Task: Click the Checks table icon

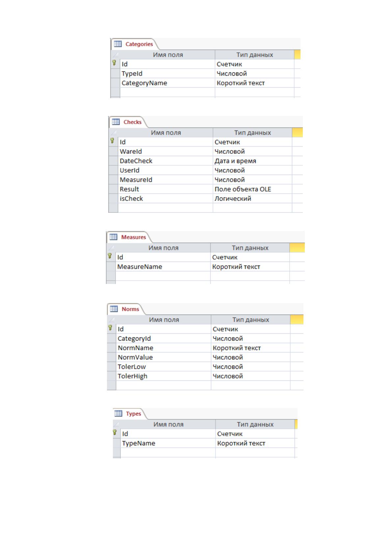Action: pos(116,122)
